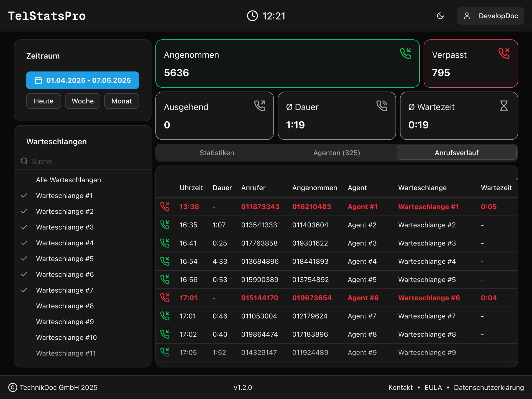Click wait time 0:05 cell

[488, 207]
